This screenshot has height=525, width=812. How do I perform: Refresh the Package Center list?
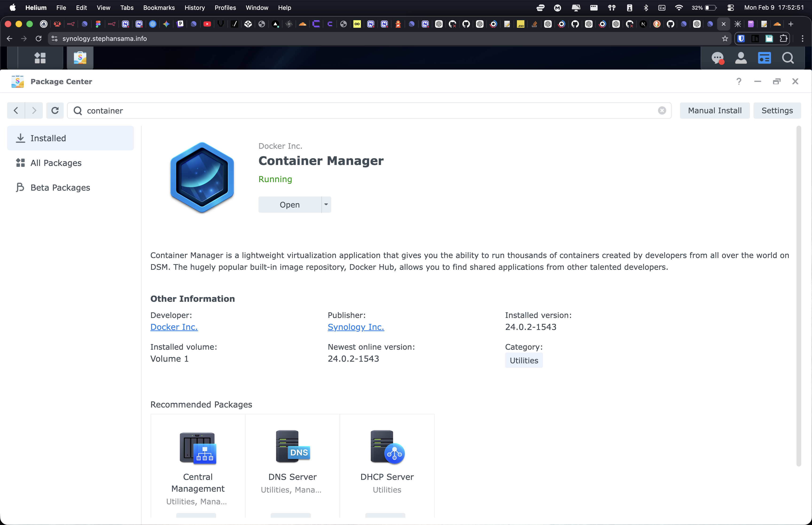tap(55, 110)
